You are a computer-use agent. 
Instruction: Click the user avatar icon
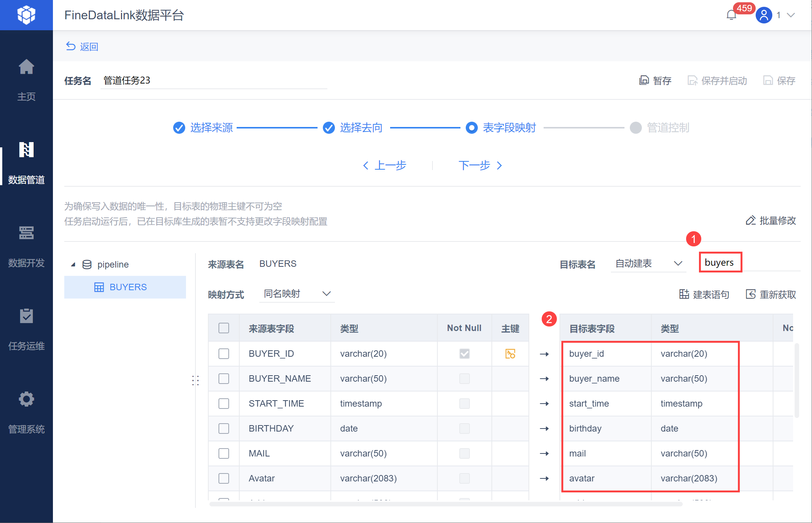click(x=764, y=15)
